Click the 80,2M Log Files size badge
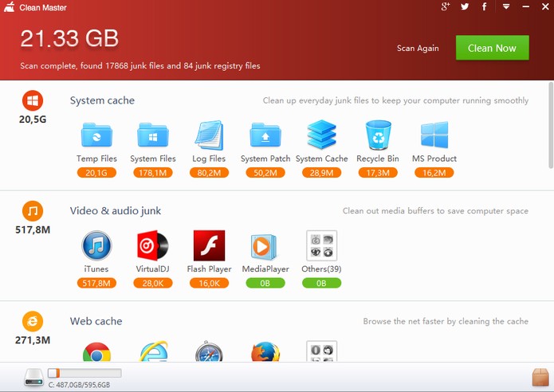Screen dimensions: 554x392 [x=209, y=173]
